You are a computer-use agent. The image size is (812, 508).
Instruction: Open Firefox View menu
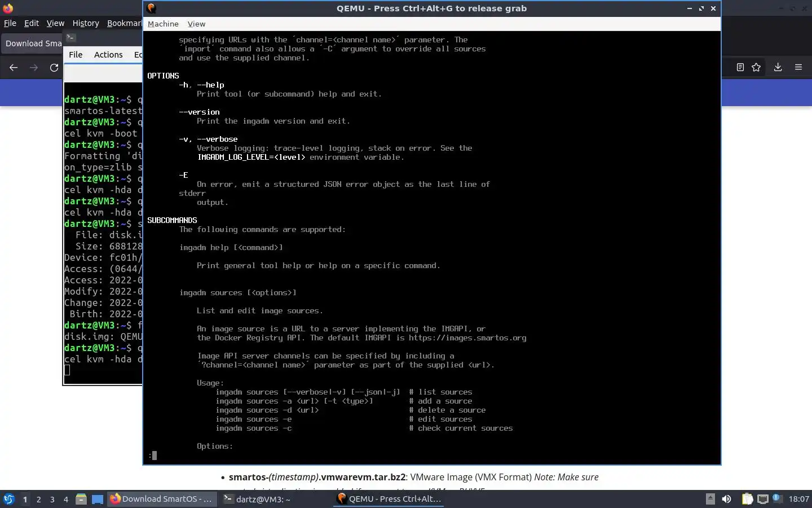55,23
